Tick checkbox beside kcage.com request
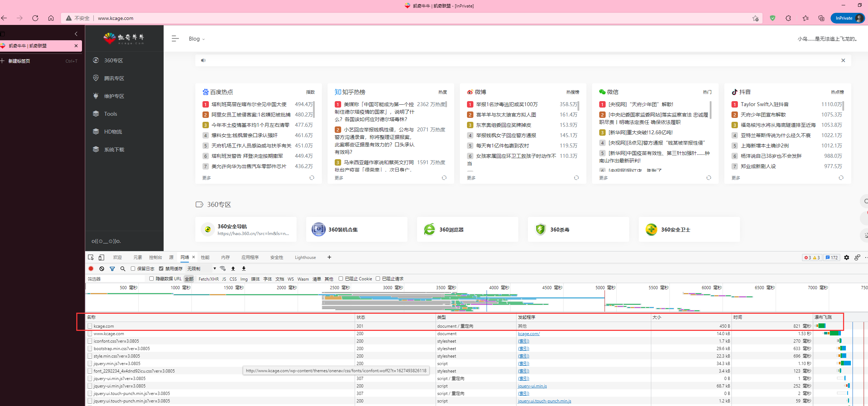This screenshot has width=868, height=406. coord(90,326)
